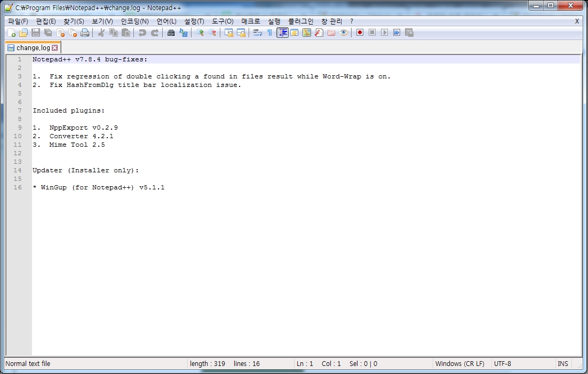Screen dimensions: 588x374
Task: Open the Document Map icon
Action: (x=307, y=33)
